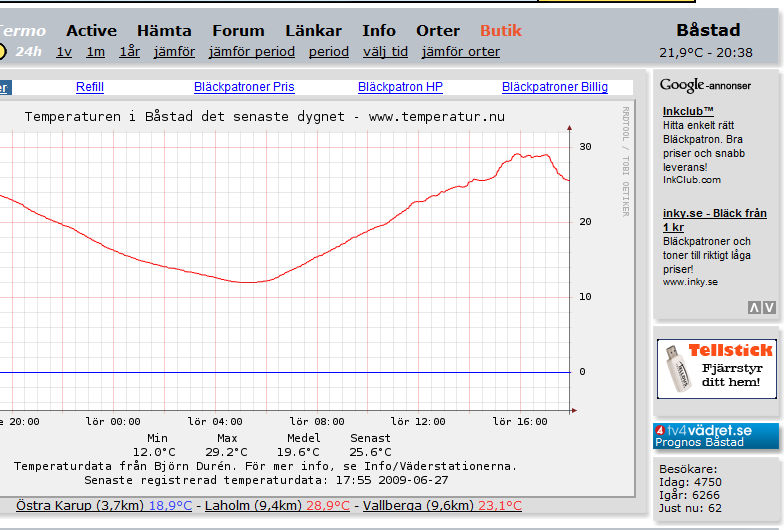Switch graph to 1m month view
Screen dimensions: 784x530
[x=95, y=52]
